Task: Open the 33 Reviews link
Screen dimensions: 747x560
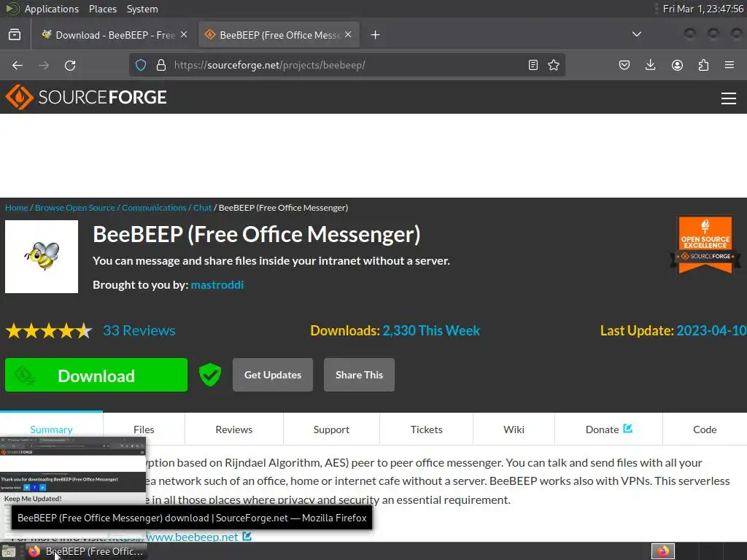Action: tap(139, 330)
